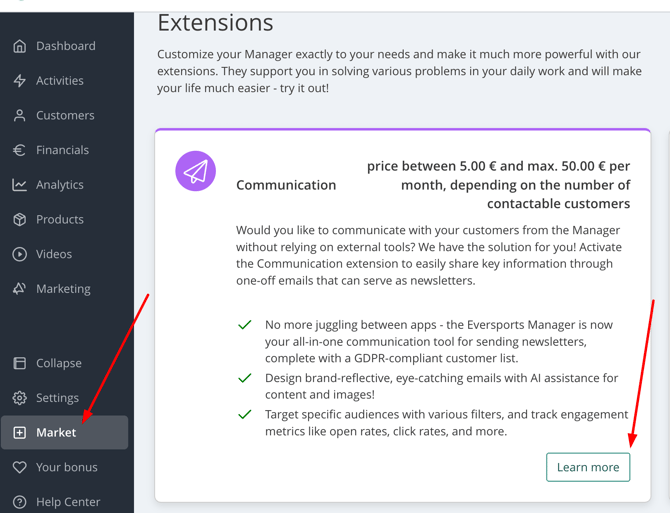
Task: Click the checkmark beside 'Target specific audiences'
Action: (245, 414)
